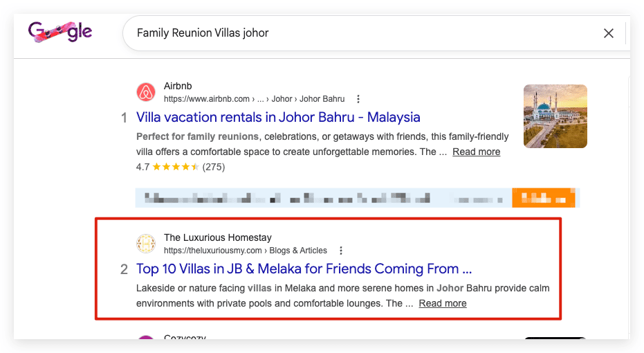Click the blurred blue banner text
The width and height of the screenshot is (644, 353).
(x=324, y=198)
